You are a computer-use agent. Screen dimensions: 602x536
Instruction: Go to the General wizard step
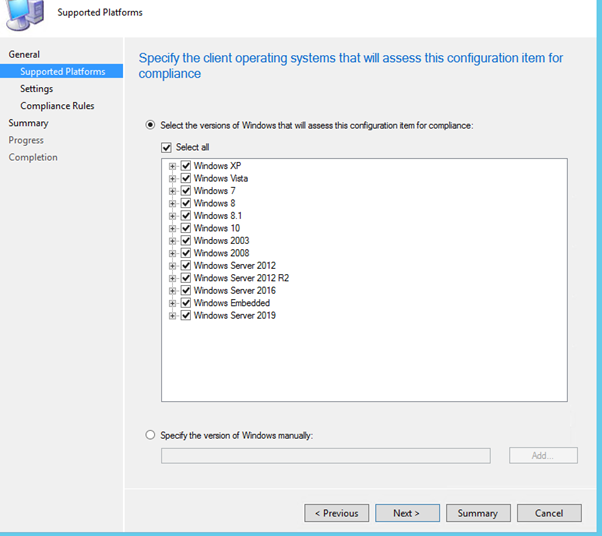(24, 55)
